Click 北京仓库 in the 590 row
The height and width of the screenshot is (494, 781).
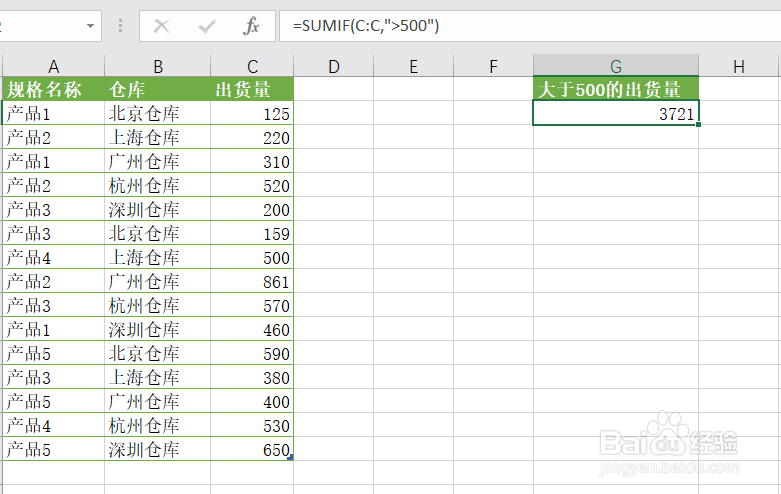(144, 353)
